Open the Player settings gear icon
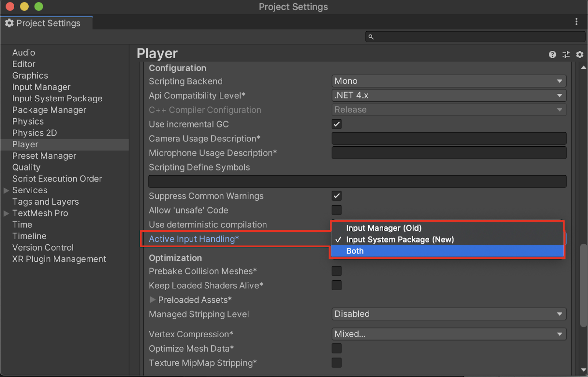Viewport: 588px width, 377px height. click(580, 54)
